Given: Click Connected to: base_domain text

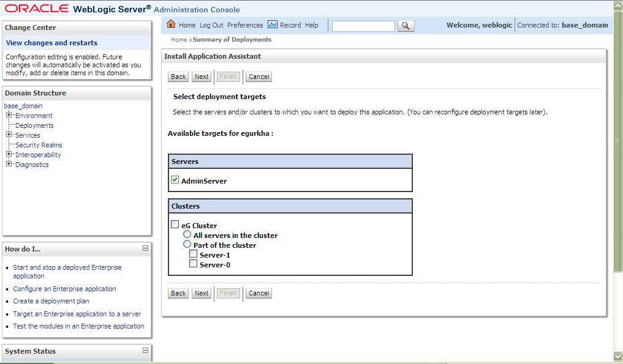Looking at the screenshot, I should (562, 25).
